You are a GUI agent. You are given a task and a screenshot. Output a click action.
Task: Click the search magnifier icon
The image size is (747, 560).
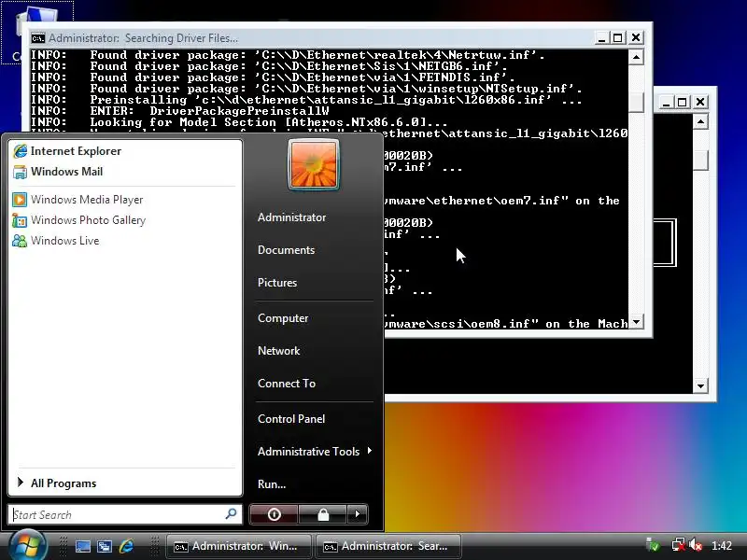pyautogui.click(x=231, y=514)
